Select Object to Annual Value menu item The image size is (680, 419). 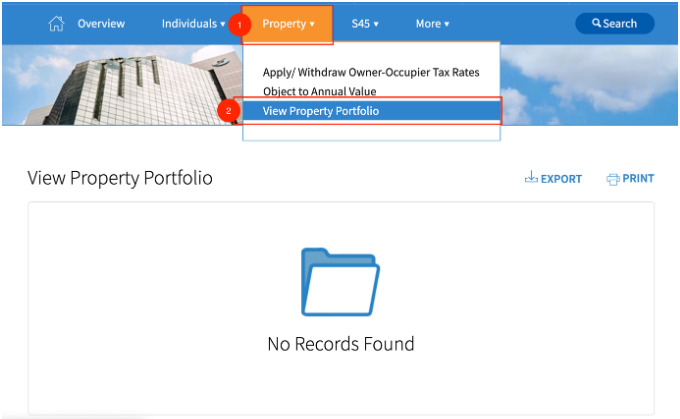tap(320, 91)
